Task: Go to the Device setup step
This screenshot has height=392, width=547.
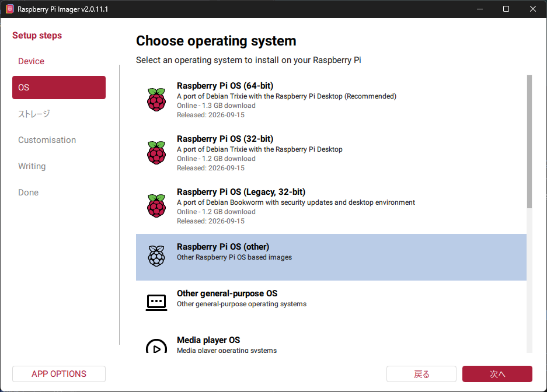Action: 31,61
